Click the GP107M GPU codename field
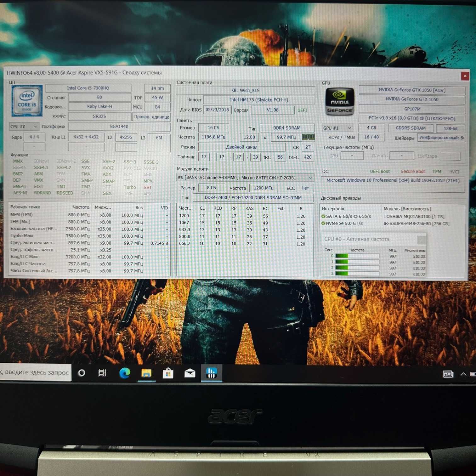This screenshot has height=476, width=476. pyautogui.click(x=412, y=109)
